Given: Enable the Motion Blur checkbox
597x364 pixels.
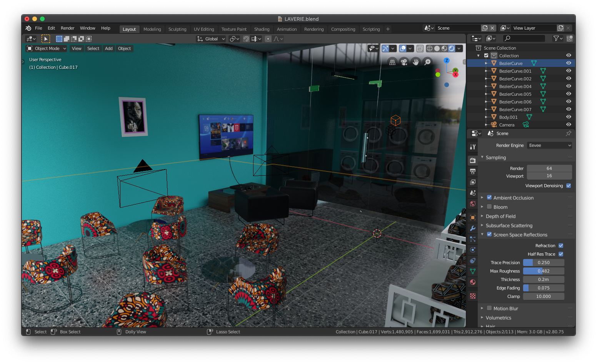Looking at the screenshot, I should click(489, 308).
